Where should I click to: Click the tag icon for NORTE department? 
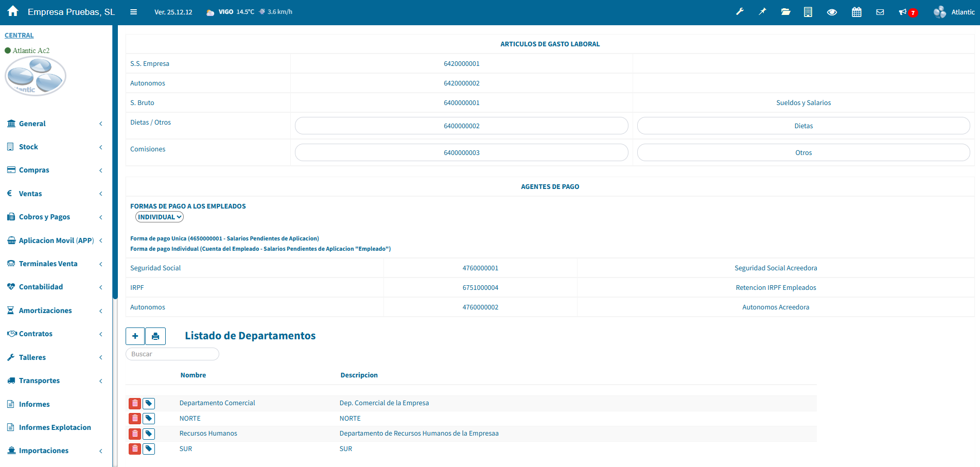click(x=149, y=419)
